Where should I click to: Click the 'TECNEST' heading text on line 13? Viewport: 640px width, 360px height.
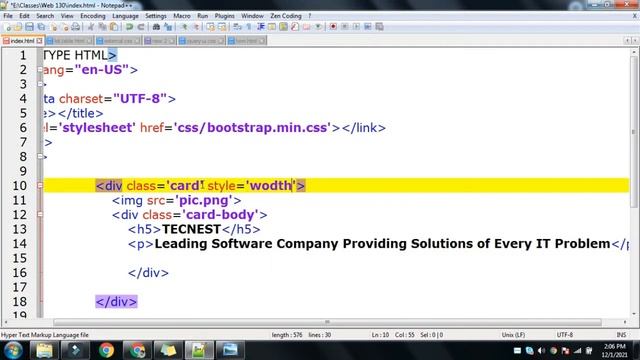[191, 229]
